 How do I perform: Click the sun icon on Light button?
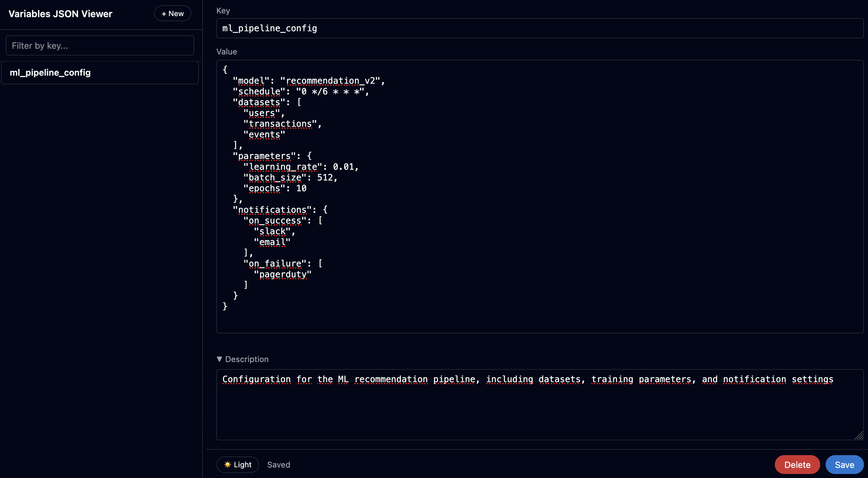(228, 465)
